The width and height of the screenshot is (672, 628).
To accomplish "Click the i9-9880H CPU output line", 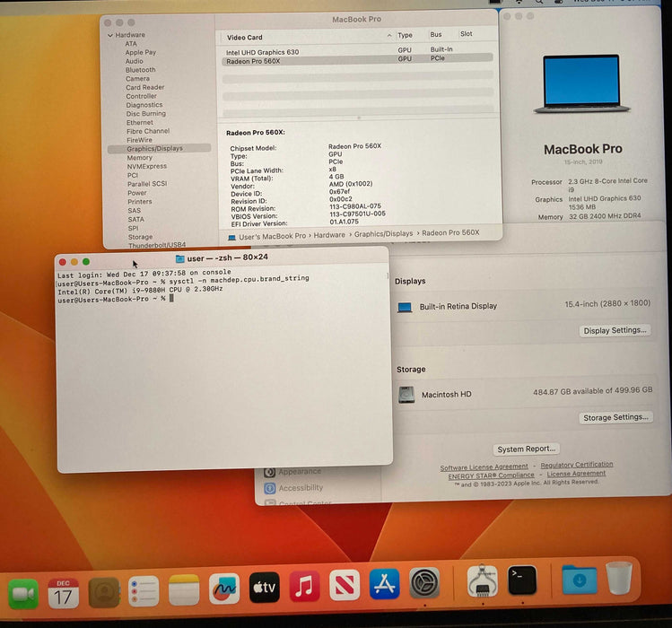I will 140,290.
